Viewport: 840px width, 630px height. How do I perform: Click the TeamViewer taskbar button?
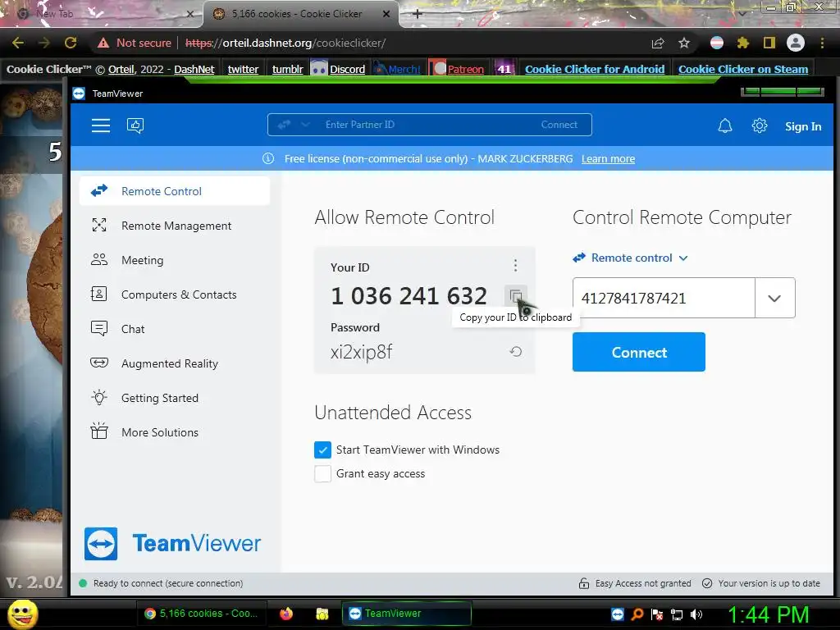(407, 614)
